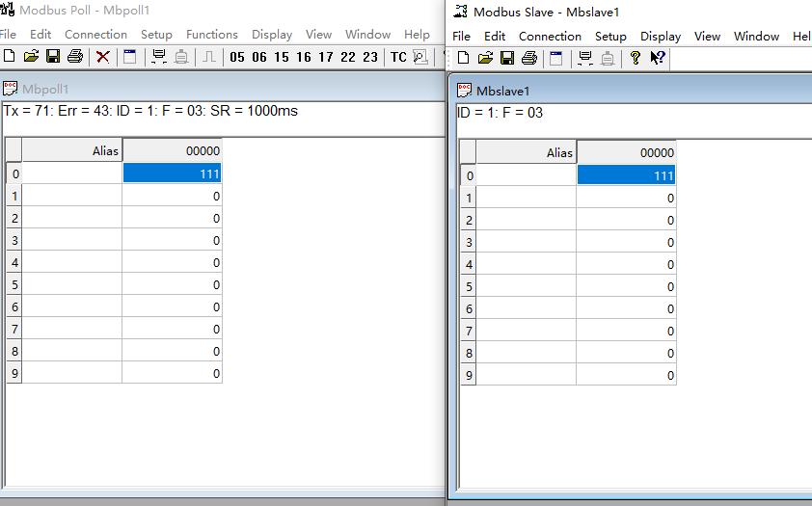Image resolution: width=812 pixels, height=506 pixels.
Task: Open the Display menu in Modbus Slave
Action: 661,36
